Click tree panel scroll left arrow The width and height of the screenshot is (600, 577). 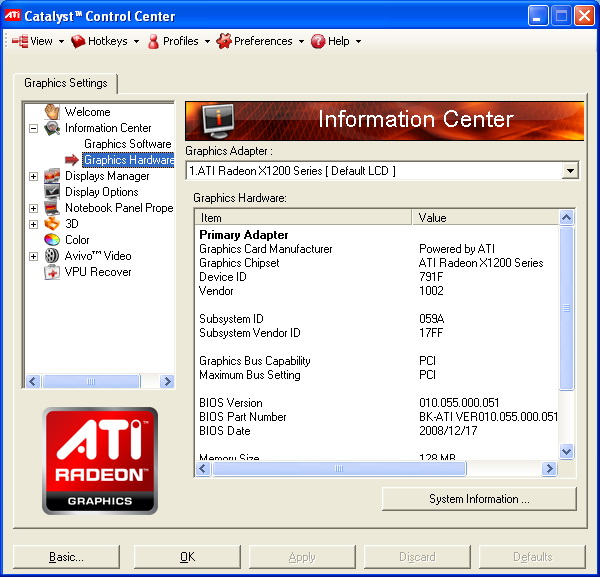33,381
